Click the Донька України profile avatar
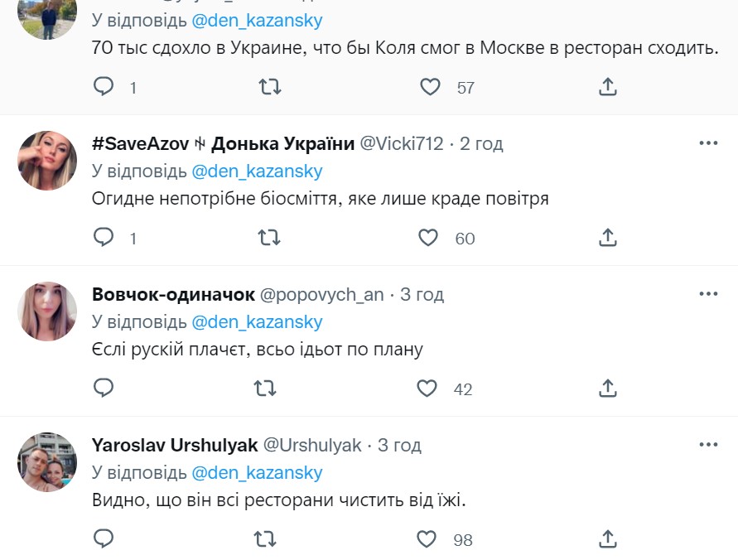This screenshot has height=560, width=738. (47, 160)
